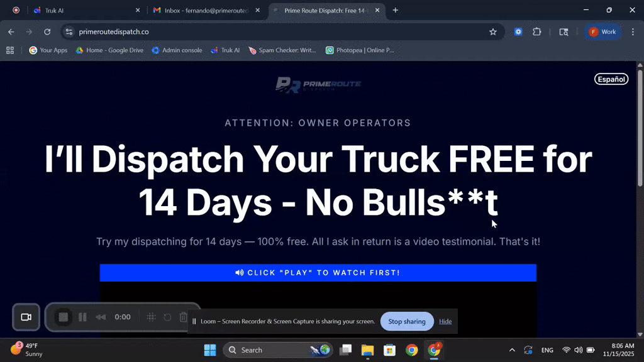This screenshot has width=644, height=362.
Task: Click the Prime Route Dispatch logo
Action: [x=318, y=85]
